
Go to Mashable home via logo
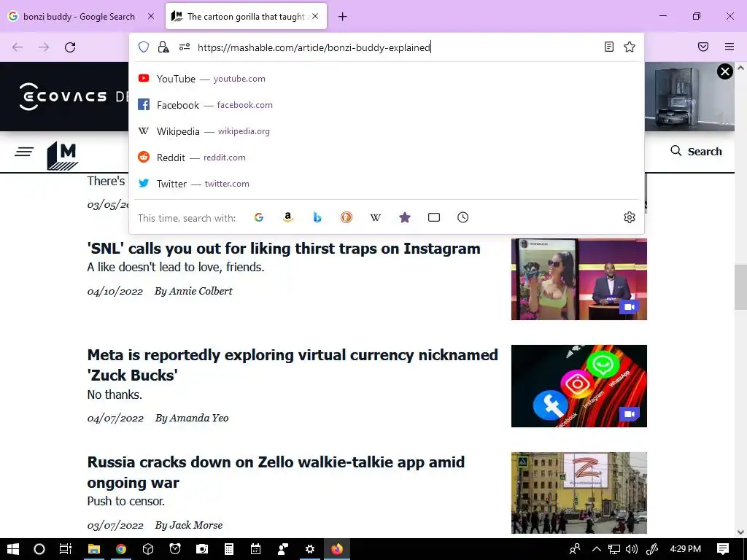coord(63,156)
